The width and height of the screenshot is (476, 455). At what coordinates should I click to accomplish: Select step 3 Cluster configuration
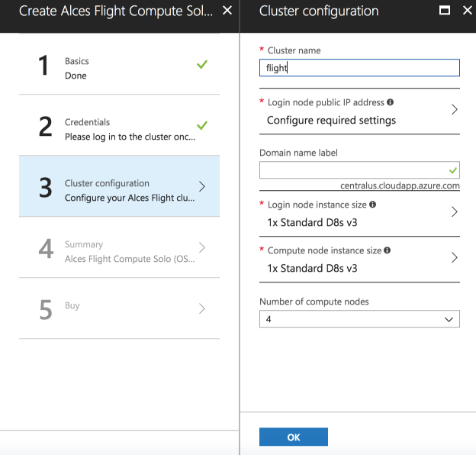click(x=119, y=190)
